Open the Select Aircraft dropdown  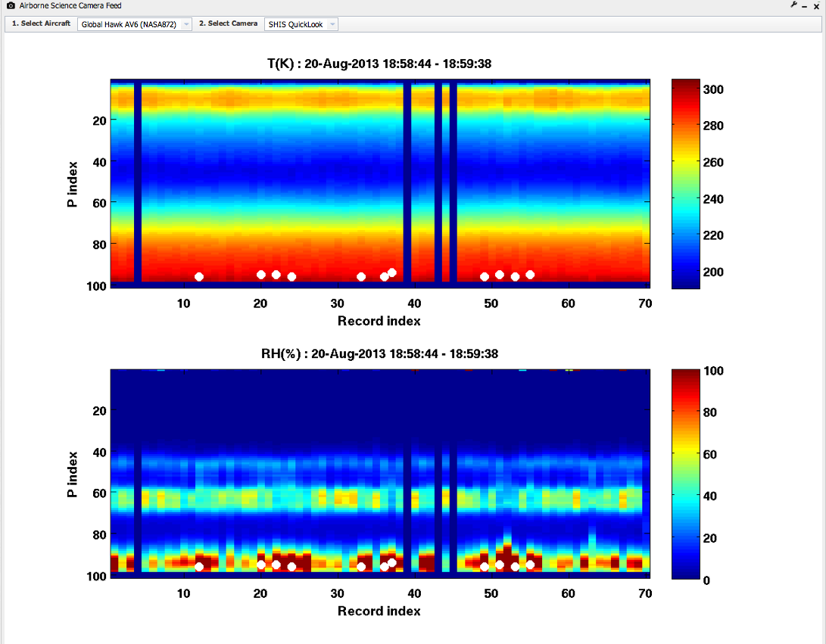pyautogui.click(x=134, y=24)
